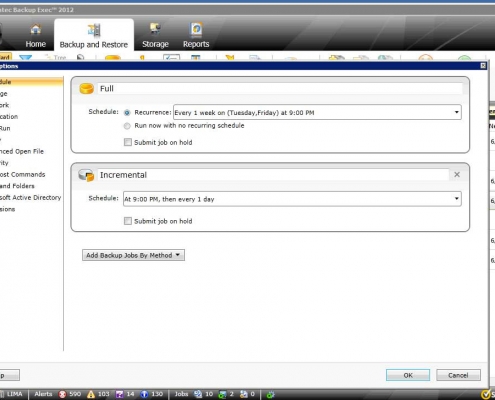Enable Submit job on hold for Full
Screen dimensions: 495x400
pyautogui.click(x=128, y=142)
